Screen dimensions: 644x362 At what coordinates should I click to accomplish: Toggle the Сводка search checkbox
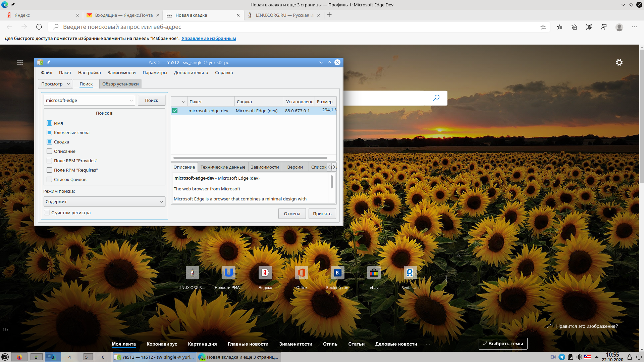click(49, 142)
